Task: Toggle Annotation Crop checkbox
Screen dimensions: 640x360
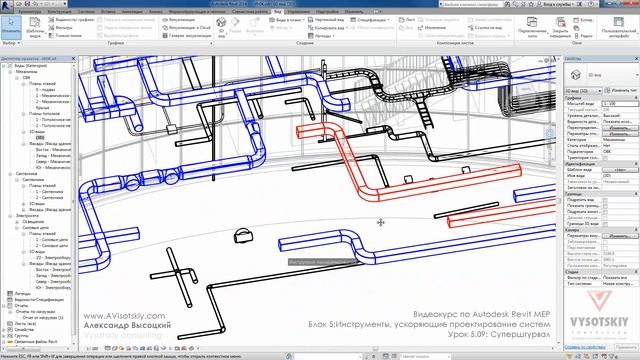Action: click(605, 212)
